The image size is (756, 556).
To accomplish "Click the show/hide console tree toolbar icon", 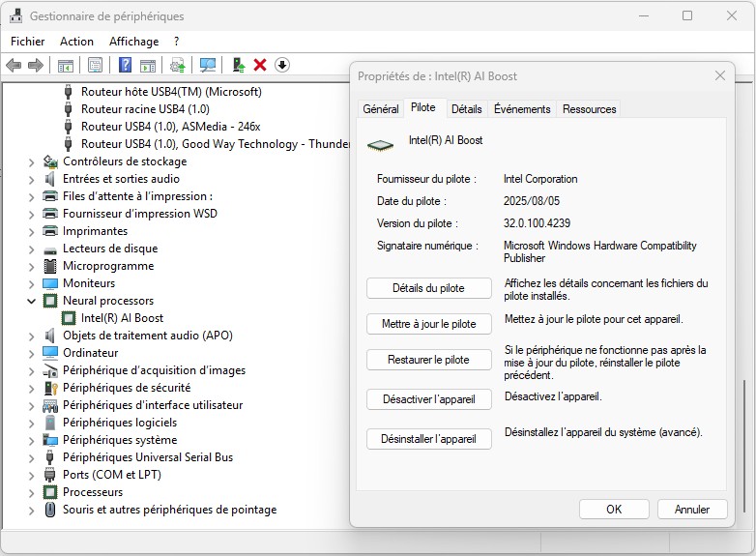I will (66, 65).
